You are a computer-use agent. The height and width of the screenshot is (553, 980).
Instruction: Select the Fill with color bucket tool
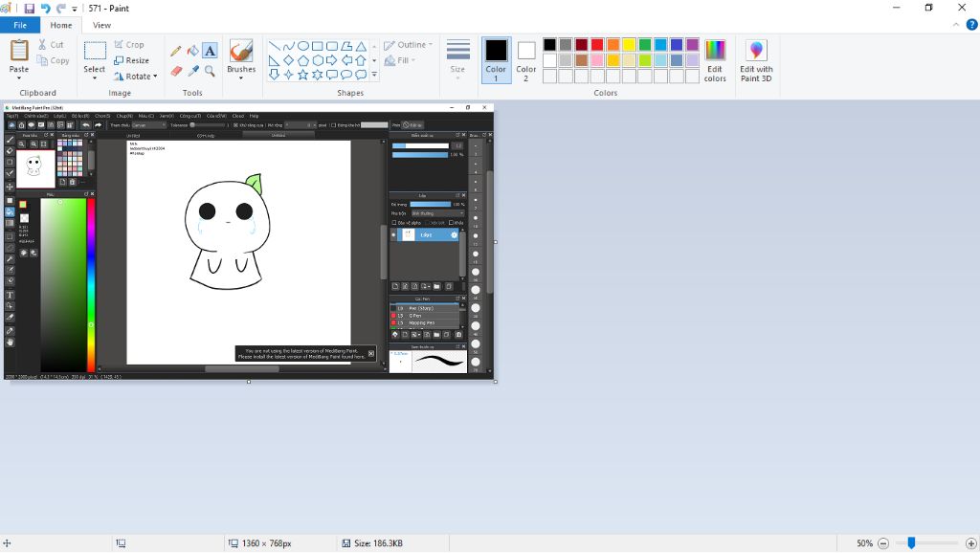[193, 52]
